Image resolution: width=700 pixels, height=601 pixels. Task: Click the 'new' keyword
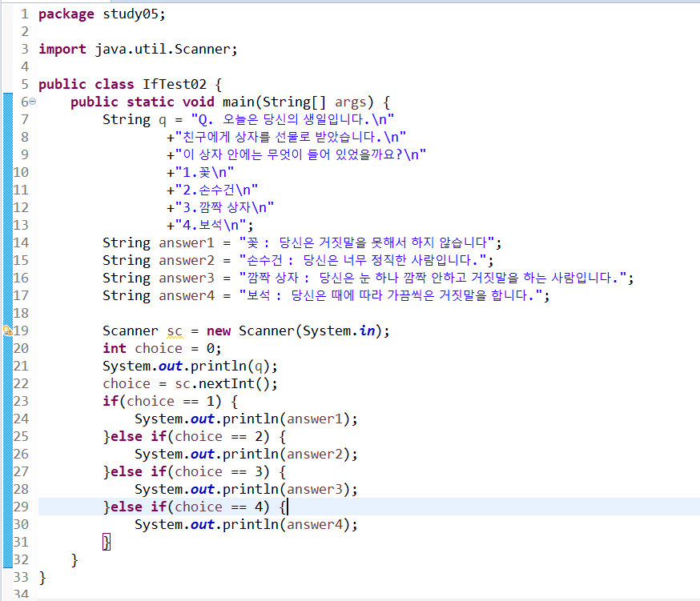[219, 331]
